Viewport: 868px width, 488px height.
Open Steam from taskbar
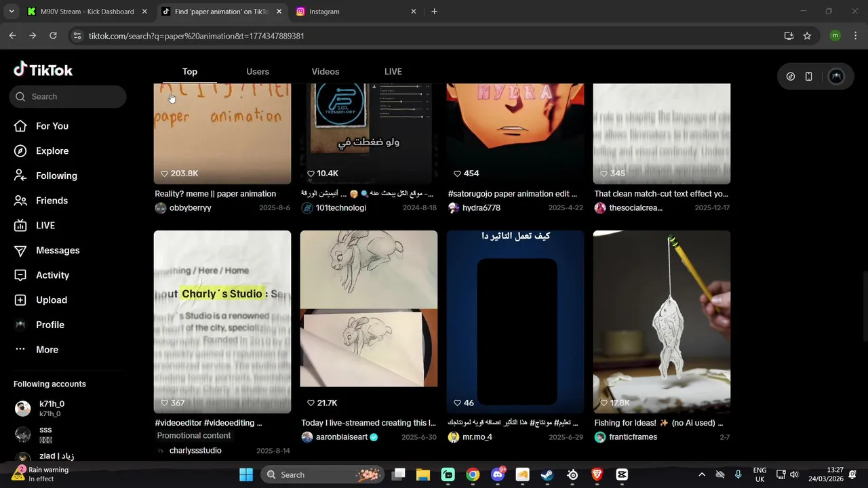pyautogui.click(x=547, y=474)
